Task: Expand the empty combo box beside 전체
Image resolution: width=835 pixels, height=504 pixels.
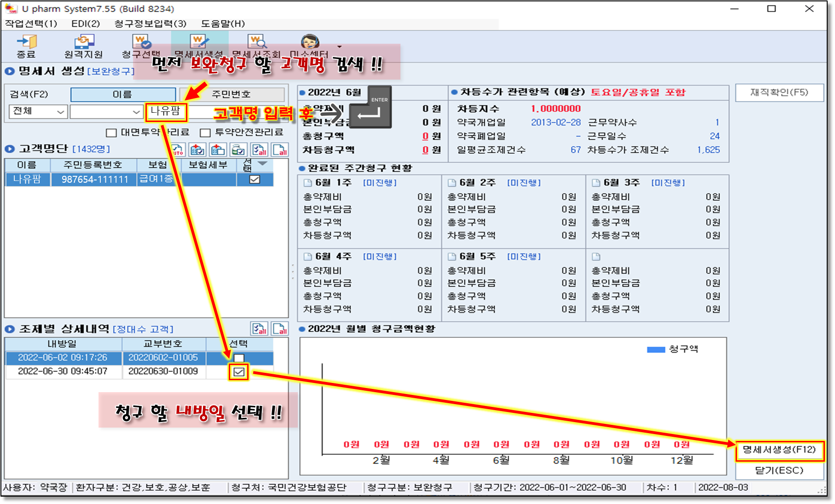Action: (x=105, y=111)
